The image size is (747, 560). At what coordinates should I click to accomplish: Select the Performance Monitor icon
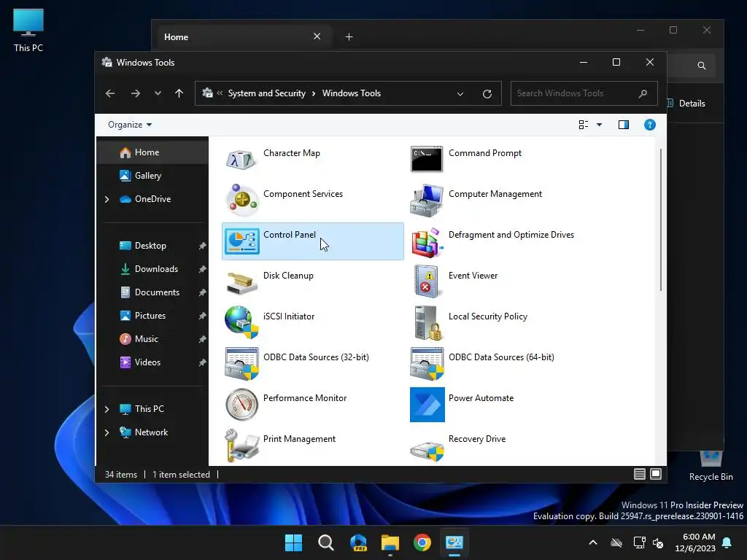click(x=241, y=405)
